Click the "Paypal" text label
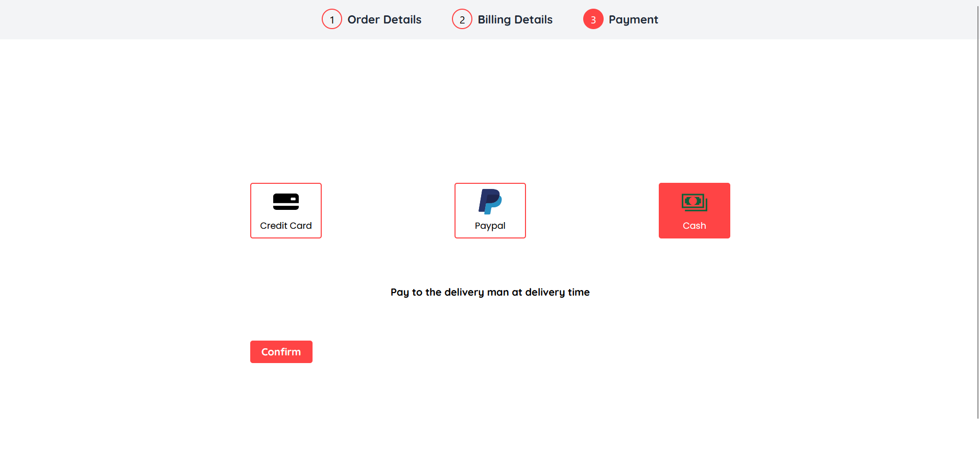This screenshot has height=456, width=980. (490, 226)
